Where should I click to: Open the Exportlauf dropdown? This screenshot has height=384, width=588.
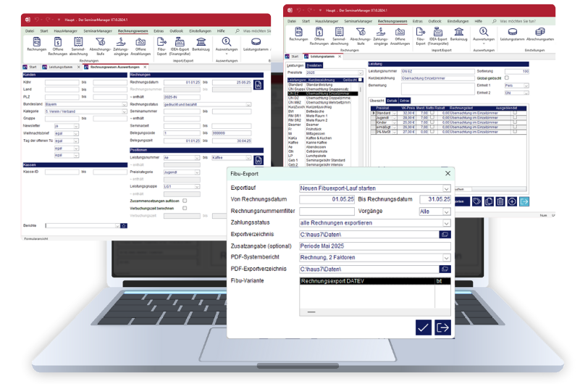click(446, 188)
